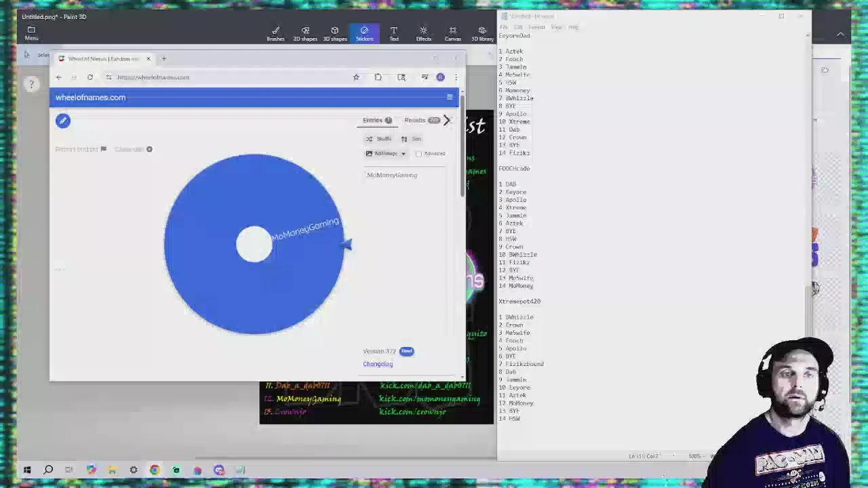Switch to the Results tab
The width and height of the screenshot is (868, 488).
(422, 120)
